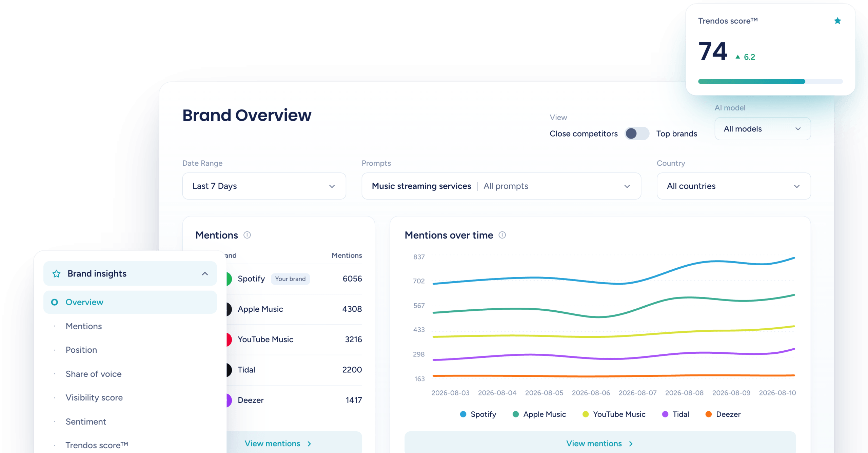Image resolution: width=868 pixels, height=453 pixels.
Task: Toggle Apple Music series in chart legend
Action: click(539, 414)
